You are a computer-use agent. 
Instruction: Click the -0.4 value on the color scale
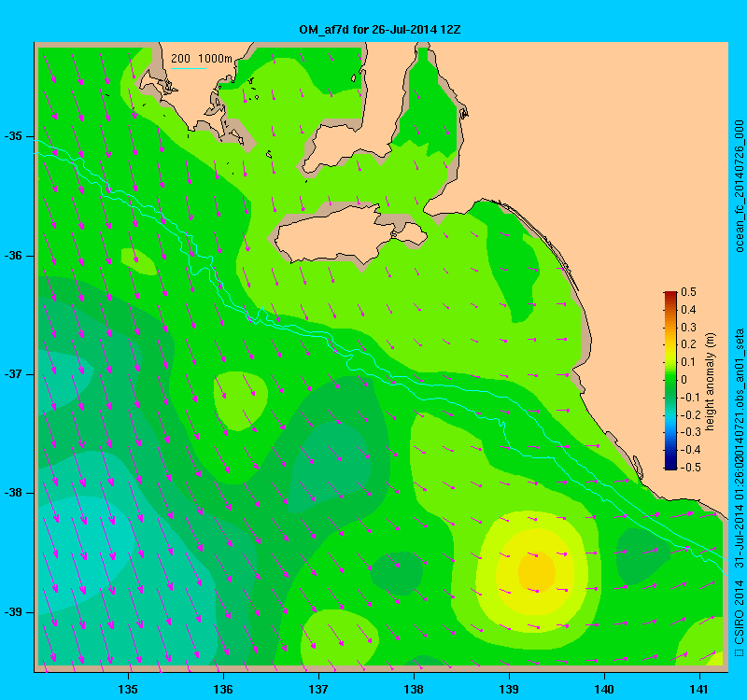click(689, 450)
